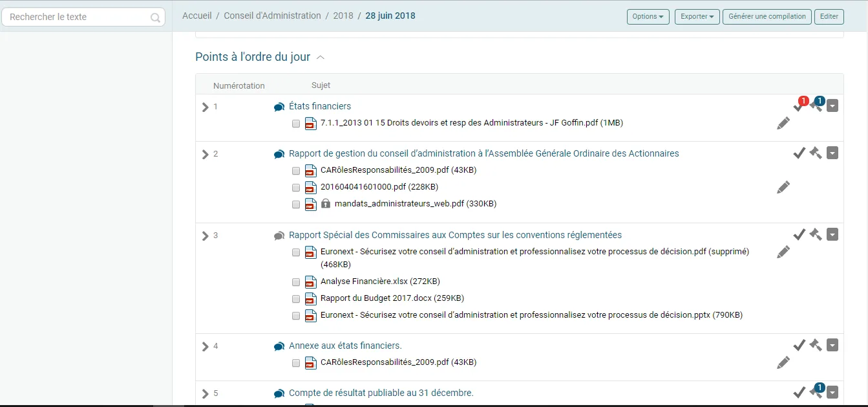
Task: Expand agenda item 1 chevron
Action: pyautogui.click(x=206, y=107)
